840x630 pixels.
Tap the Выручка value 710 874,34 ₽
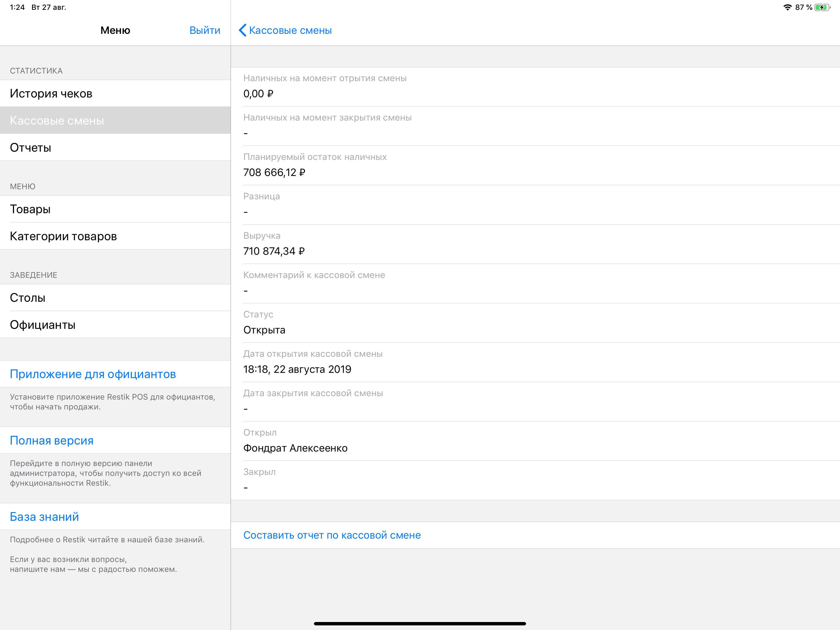(274, 251)
